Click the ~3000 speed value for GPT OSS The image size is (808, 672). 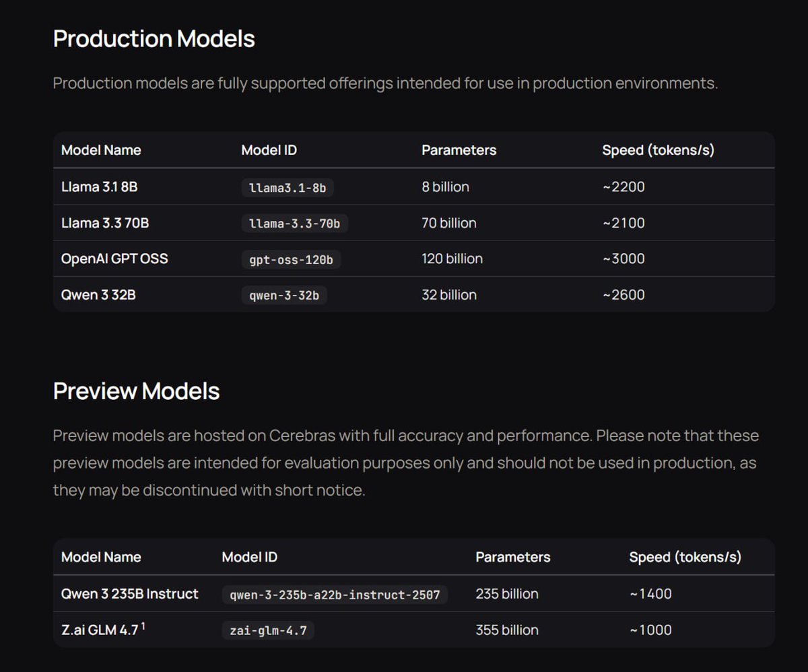[x=624, y=259]
